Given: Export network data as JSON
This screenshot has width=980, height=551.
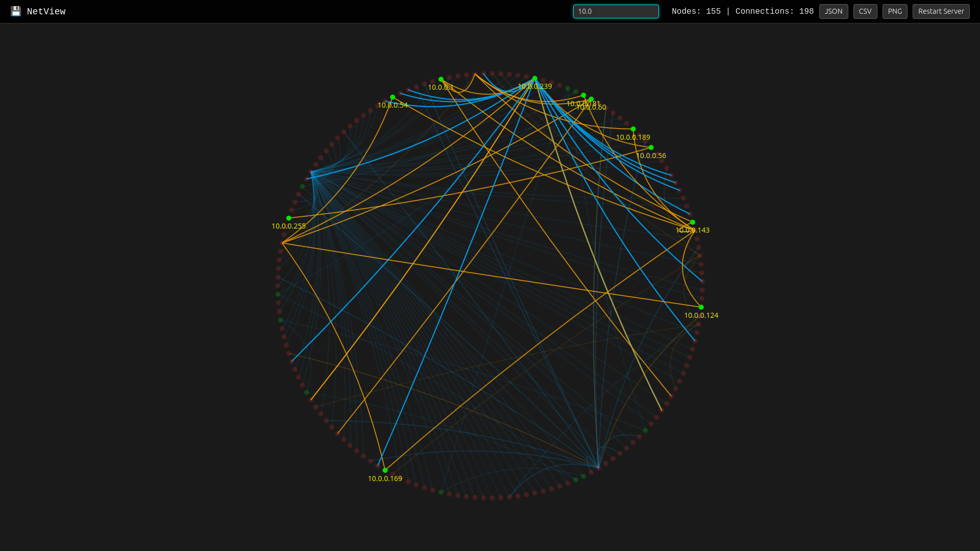Looking at the screenshot, I should pos(834,11).
